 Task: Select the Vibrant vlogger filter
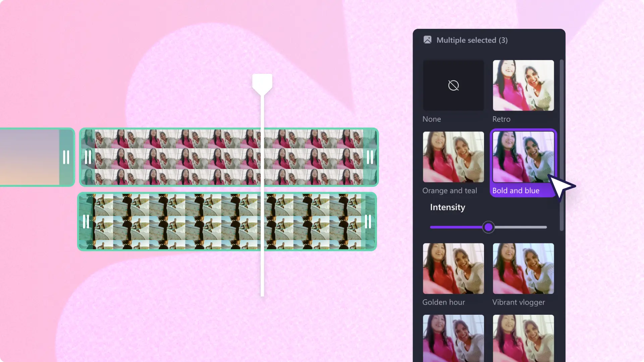tap(523, 269)
